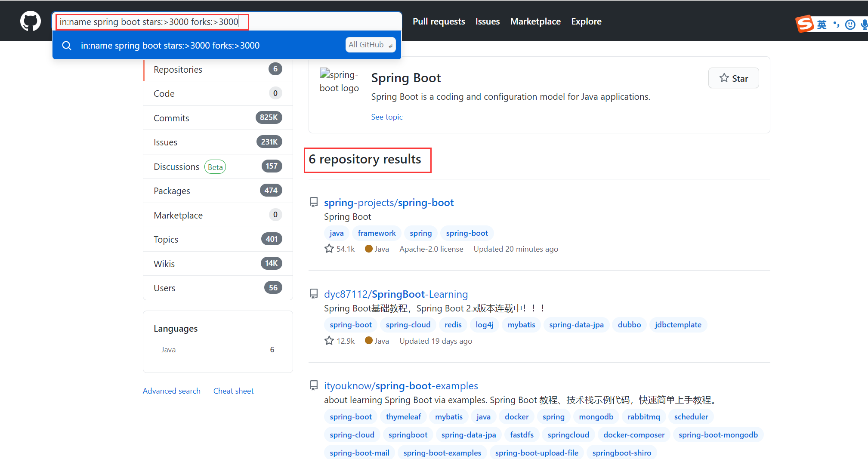The height and width of the screenshot is (459, 868).
Task: Show Discussions Beta results
Action: coord(218,166)
